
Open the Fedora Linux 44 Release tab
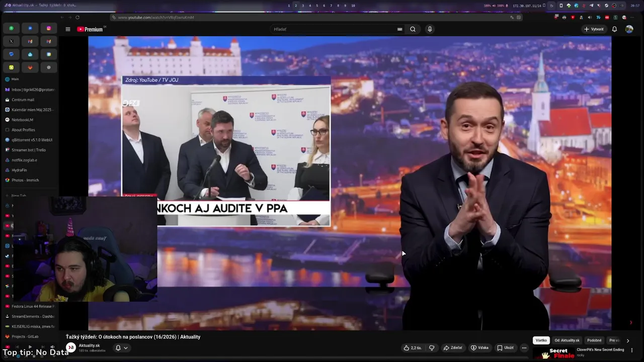click(29, 306)
